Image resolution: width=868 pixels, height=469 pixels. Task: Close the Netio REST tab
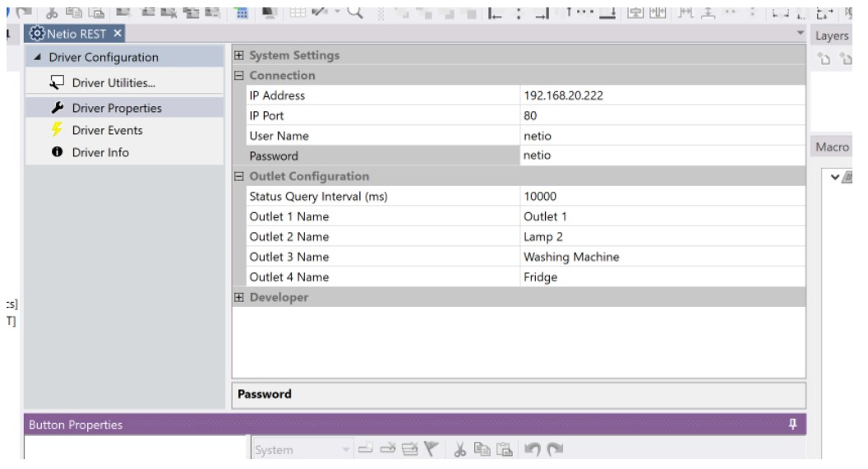(118, 34)
